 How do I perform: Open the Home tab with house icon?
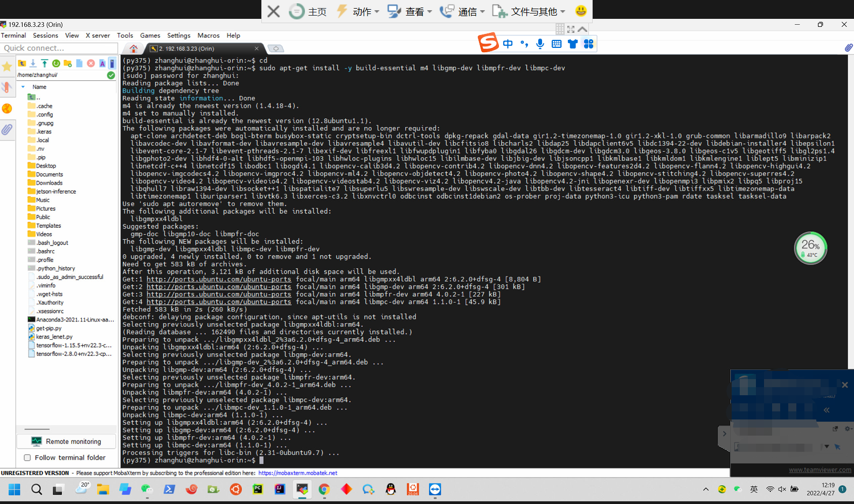pos(134,48)
